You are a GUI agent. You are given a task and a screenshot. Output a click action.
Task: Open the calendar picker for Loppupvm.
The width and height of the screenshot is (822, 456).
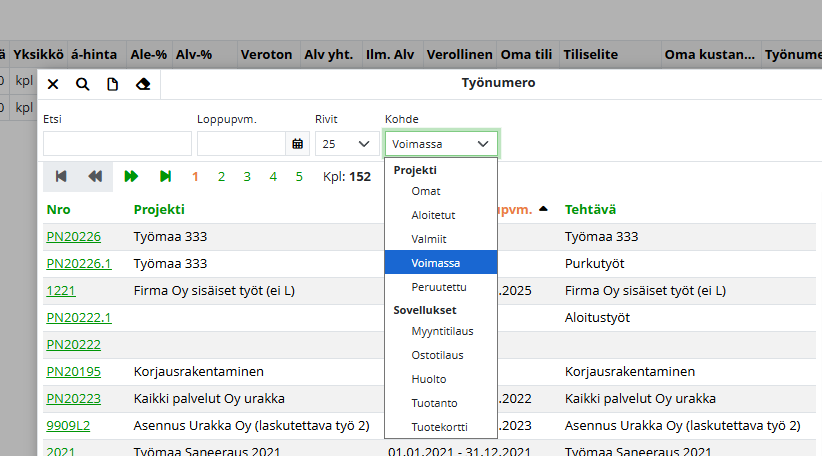coord(297,144)
